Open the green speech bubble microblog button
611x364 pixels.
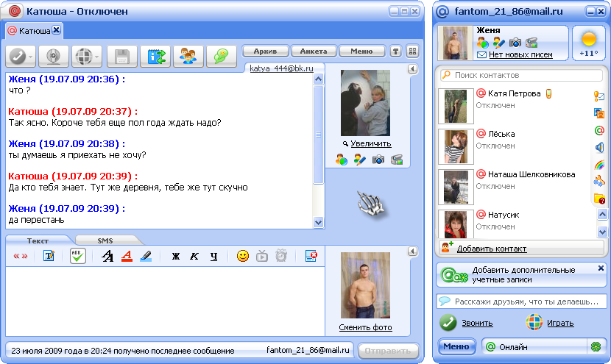222,57
